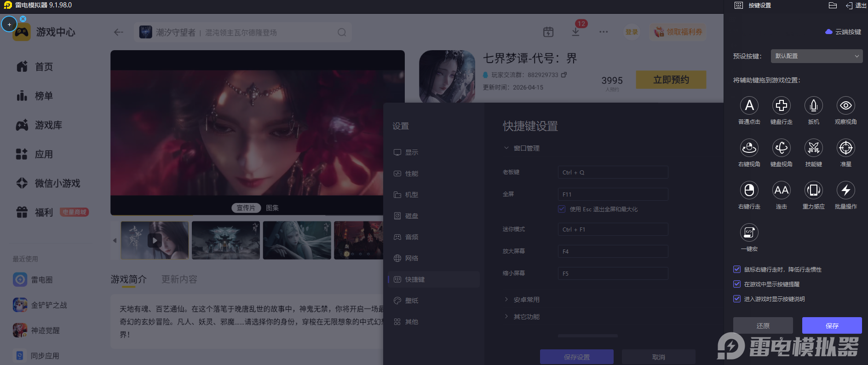Open the 网络 settings tab
The image size is (868, 365).
click(x=434, y=258)
